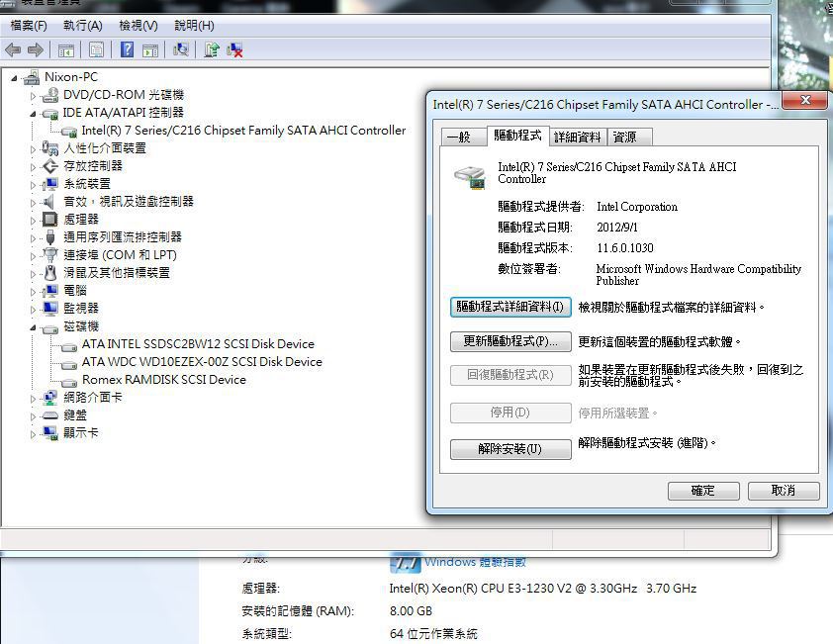
Task: Click the 通用序列匯流排控制器 USB icon
Action: (x=50, y=237)
